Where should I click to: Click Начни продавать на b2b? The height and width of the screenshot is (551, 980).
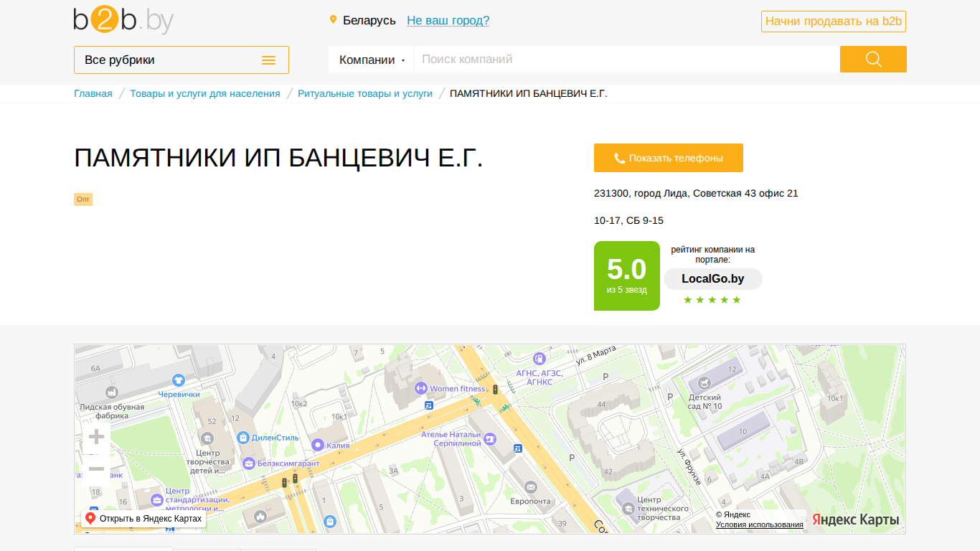834,22
